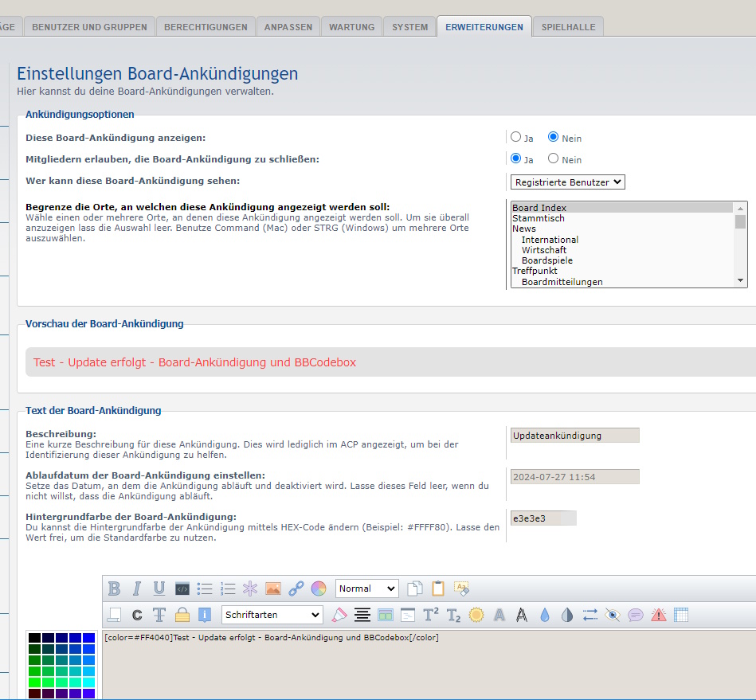Open the Benutzer und Gruppen tab
The width and height of the screenshot is (756, 700).
[x=90, y=27]
